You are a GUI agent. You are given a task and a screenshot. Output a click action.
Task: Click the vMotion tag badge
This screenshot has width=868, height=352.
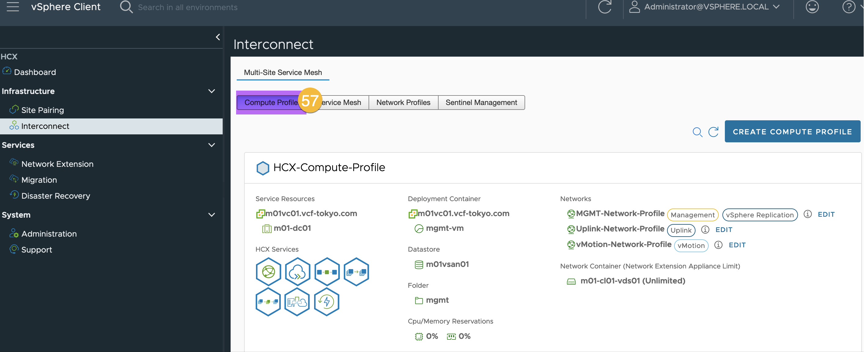click(691, 246)
